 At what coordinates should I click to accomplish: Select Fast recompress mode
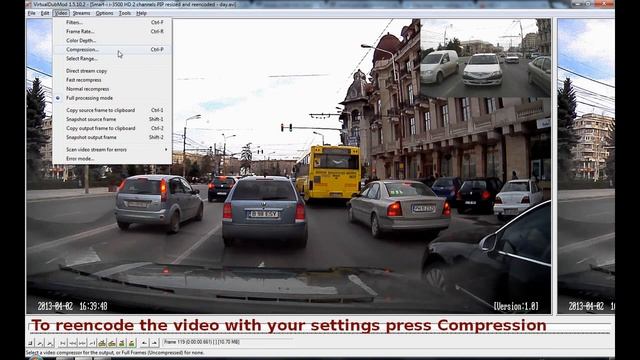[112, 80]
